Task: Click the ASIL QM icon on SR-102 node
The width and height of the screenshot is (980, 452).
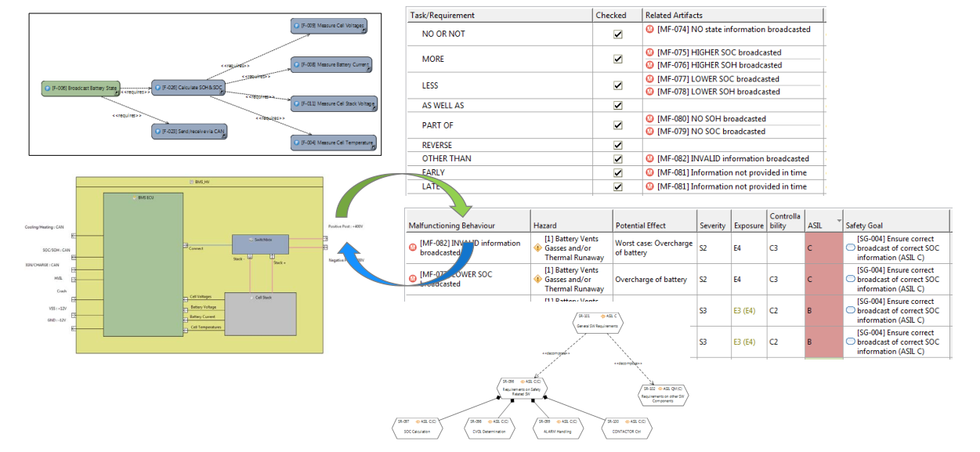Action: (662, 389)
